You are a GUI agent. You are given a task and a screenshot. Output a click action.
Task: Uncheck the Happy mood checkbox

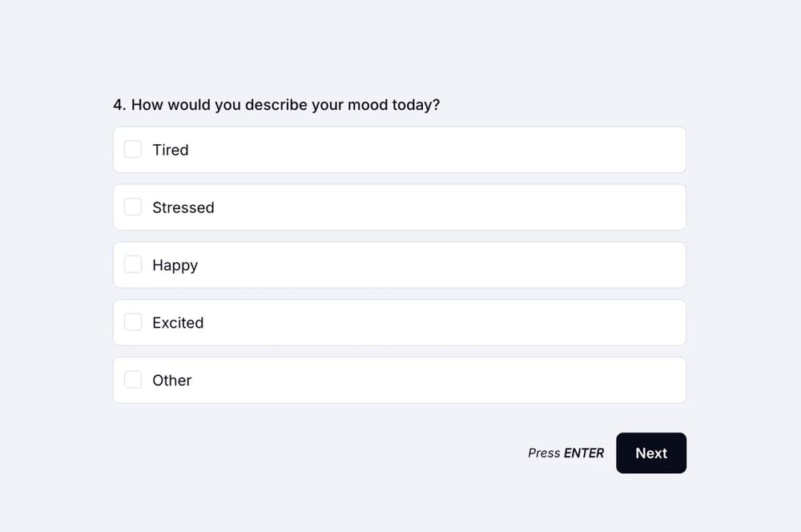pyautogui.click(x=133, y=264)
